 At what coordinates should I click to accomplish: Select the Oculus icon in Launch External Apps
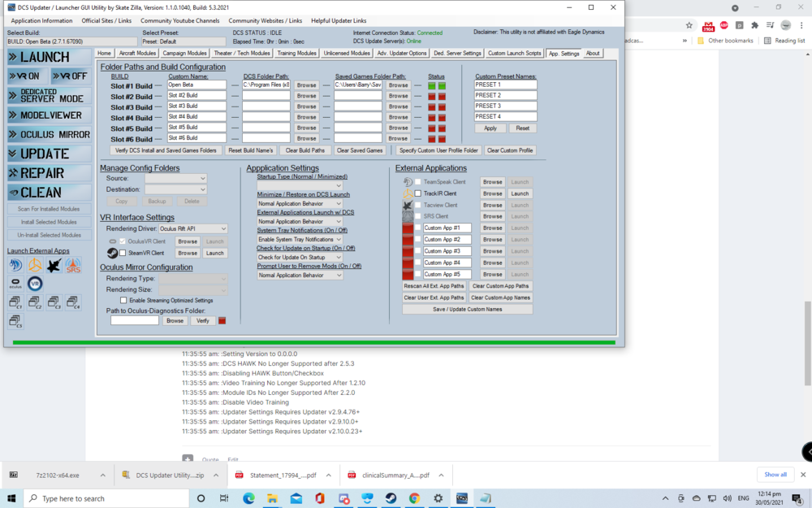pyautogui.click(x=15, y=283)
